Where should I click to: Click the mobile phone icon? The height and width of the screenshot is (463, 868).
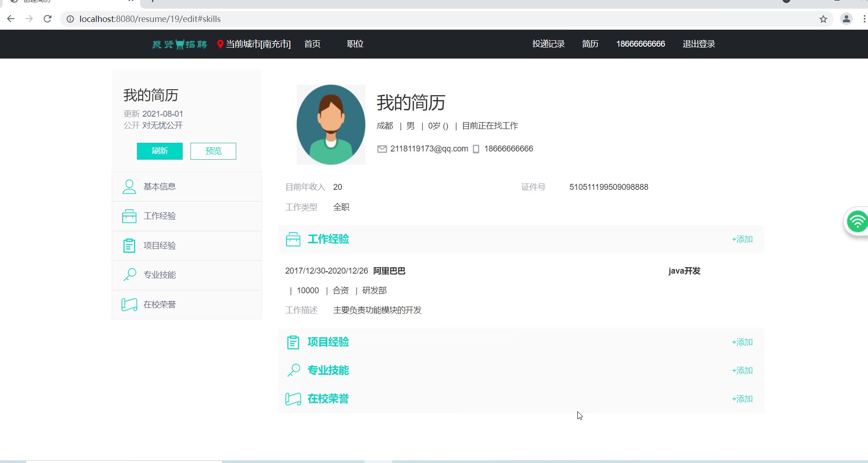click(x=476, y=149)
